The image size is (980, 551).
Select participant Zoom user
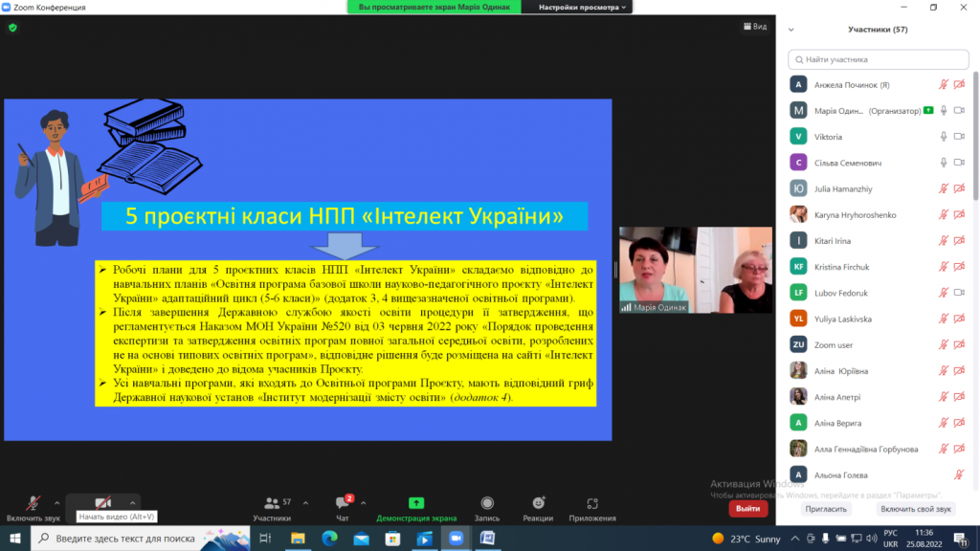pyautogui.click(x=879, y=344)
